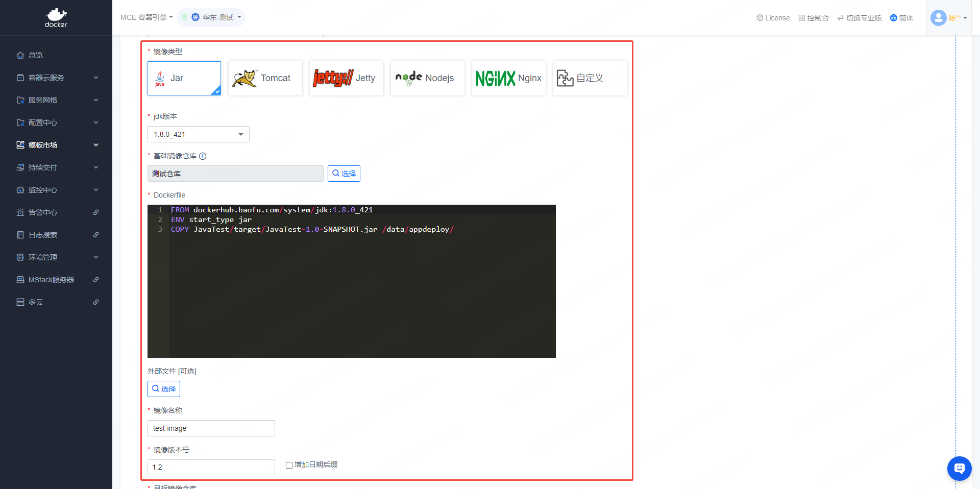980x489 pixels.
Task: Click the info icon beside 基础镜像仓库
Action: 203,156
